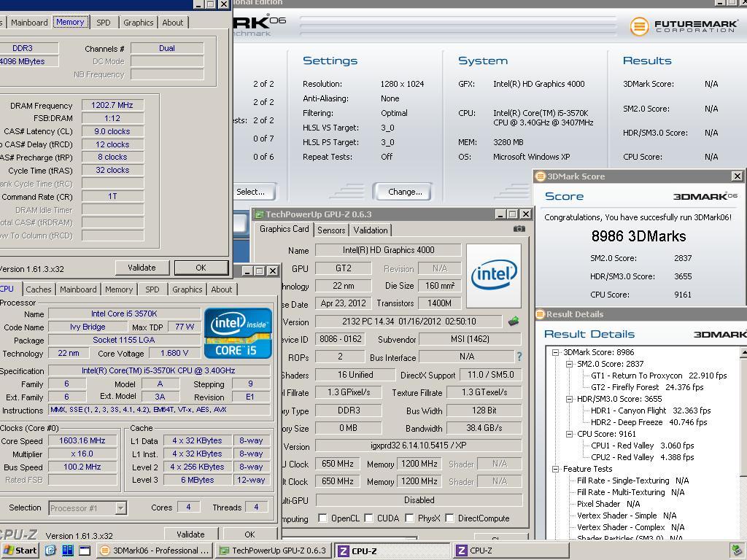The height and width of the screenshot is (560, 747).
Task: Click Validate in the lower CPU-Z window
Action: (190, 534)
